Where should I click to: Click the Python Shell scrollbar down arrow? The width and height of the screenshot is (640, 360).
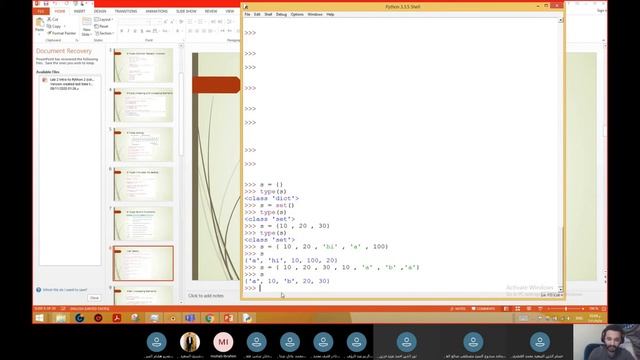560,289
